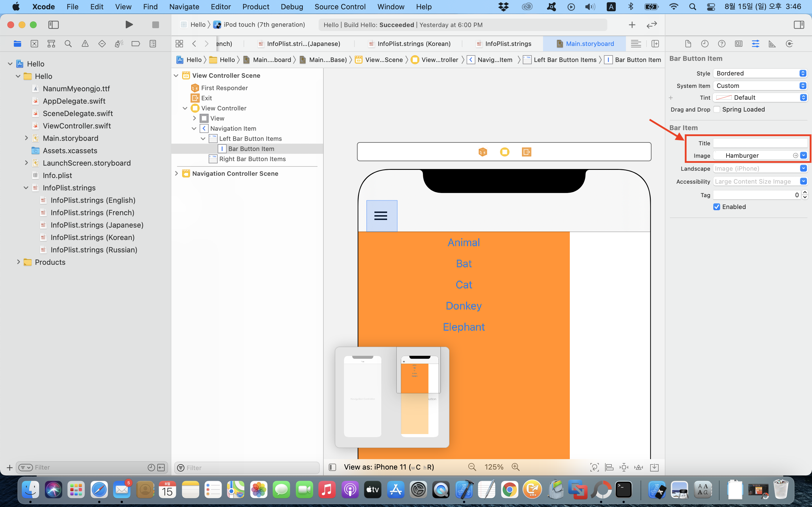Click the Animal button on canvas

tap(464, 242)
